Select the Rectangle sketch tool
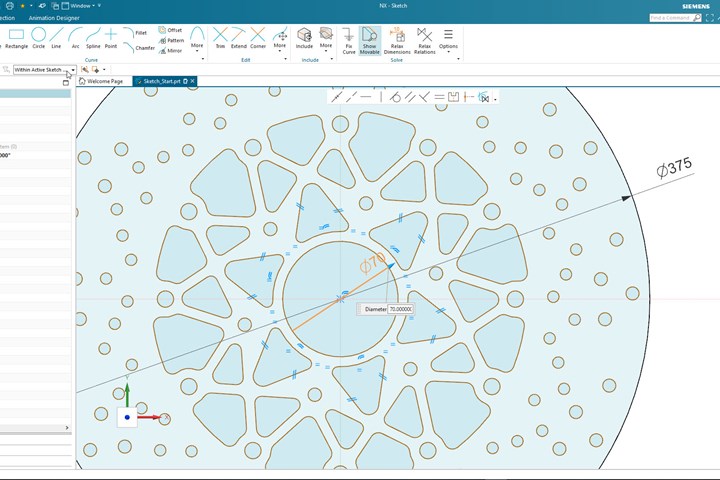The image size is (720, 480). [17, 38]
